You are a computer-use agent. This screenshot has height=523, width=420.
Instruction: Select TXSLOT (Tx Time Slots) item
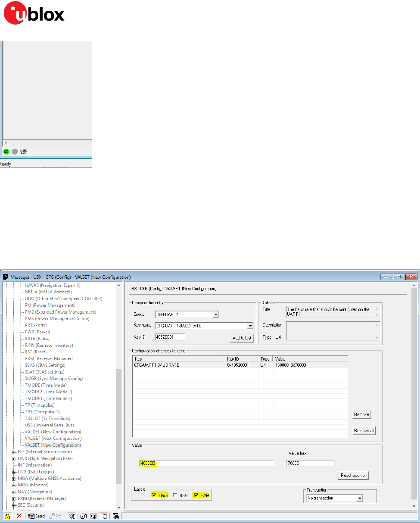tap(47, 418)
